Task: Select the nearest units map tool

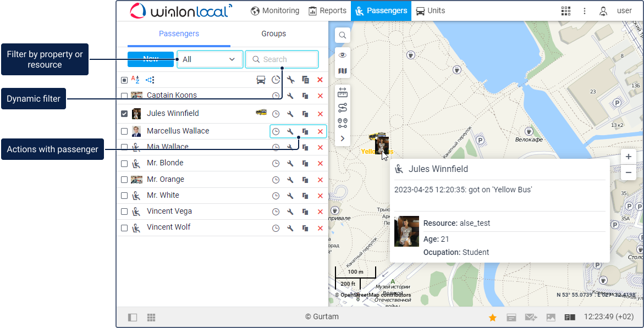Action: [343, 123]
